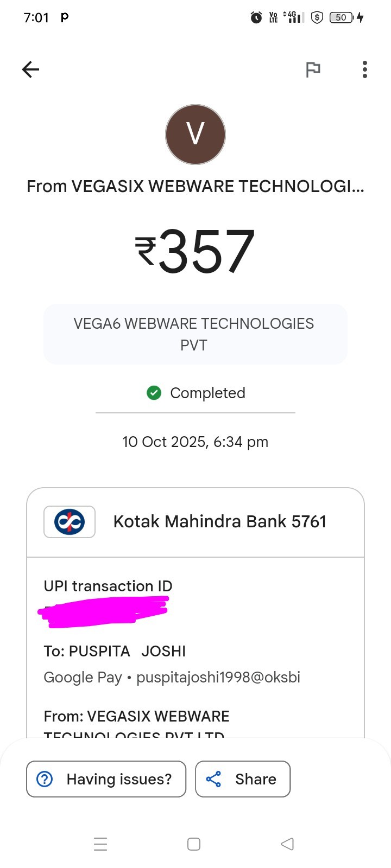Report transaction using the flag icon
This screenshot has height=868, width=391.
313,69
